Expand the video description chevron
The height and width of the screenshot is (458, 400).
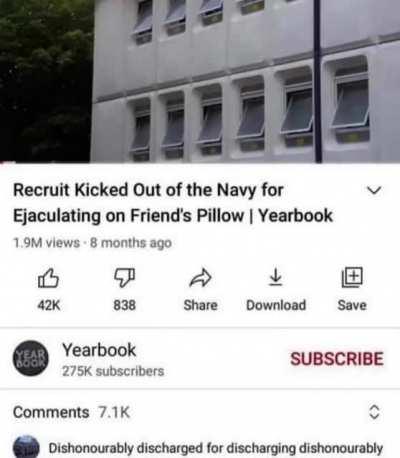tap(374, 191)
